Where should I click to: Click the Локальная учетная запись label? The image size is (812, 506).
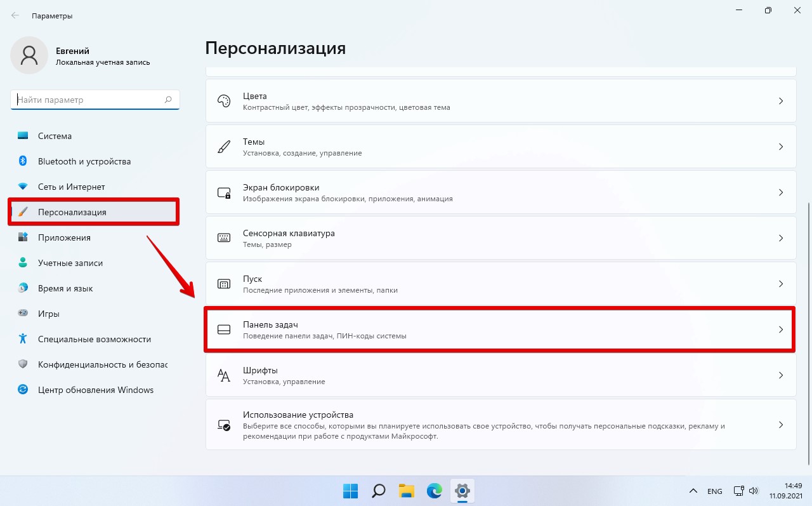coord(103,62)
